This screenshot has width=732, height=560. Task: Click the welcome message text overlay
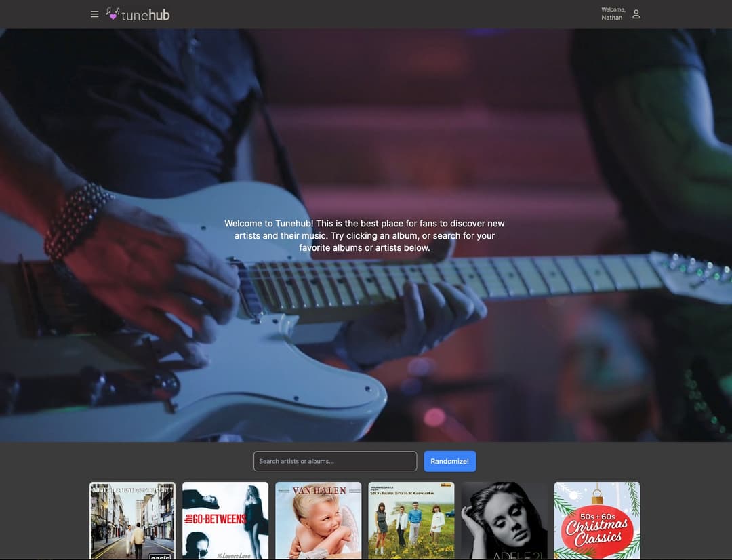coord(366,235)
